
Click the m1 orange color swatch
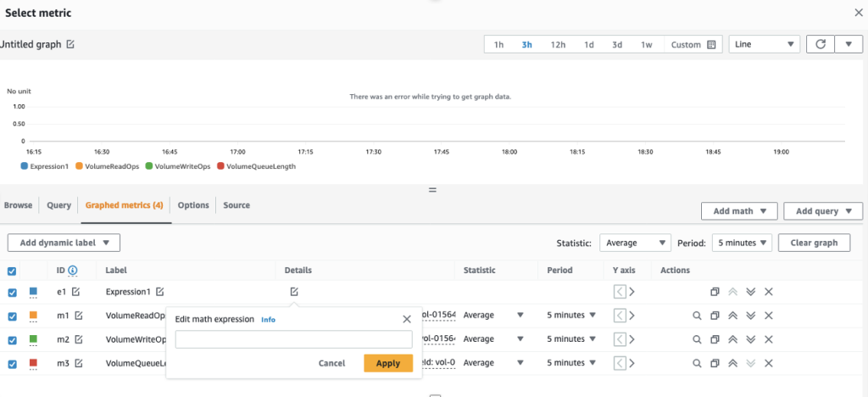pos(33,315)
